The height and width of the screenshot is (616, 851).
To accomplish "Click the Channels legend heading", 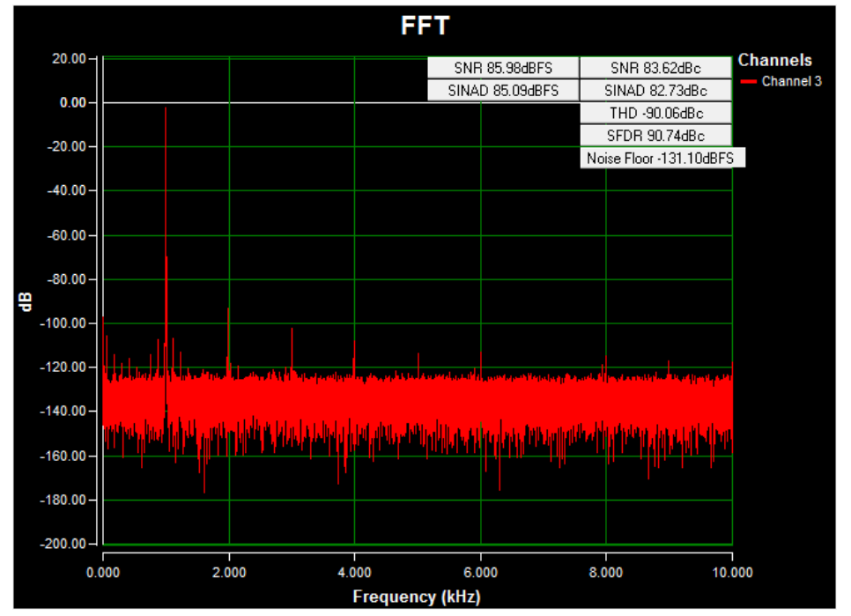I will point(774,60).
